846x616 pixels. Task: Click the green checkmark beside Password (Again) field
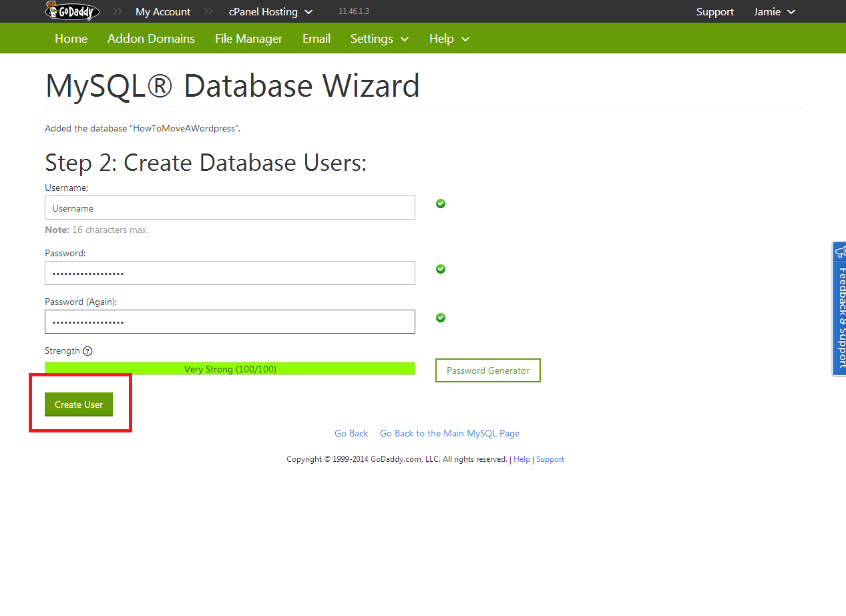(x=441, y=318)
